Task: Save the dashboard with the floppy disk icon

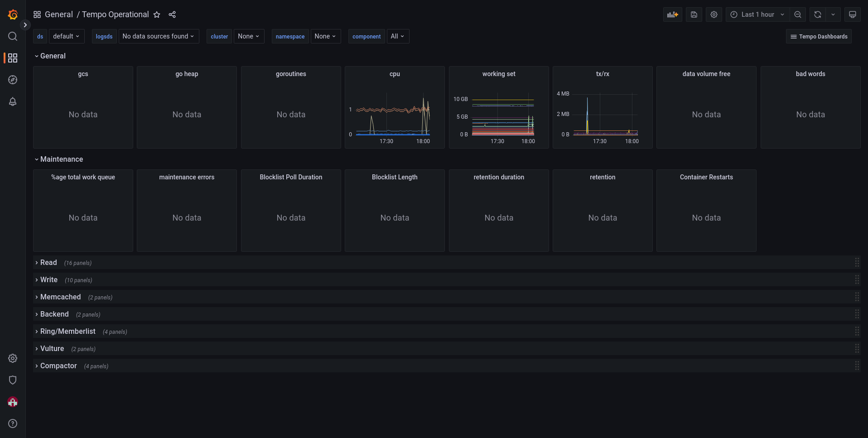Action: [x=694, y=14]
